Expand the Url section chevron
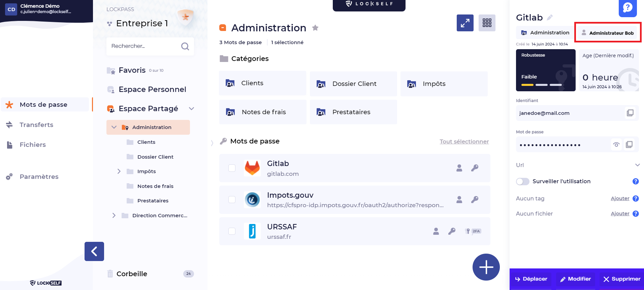Screen dimensions: 644x290 click(x=637, y=165)
